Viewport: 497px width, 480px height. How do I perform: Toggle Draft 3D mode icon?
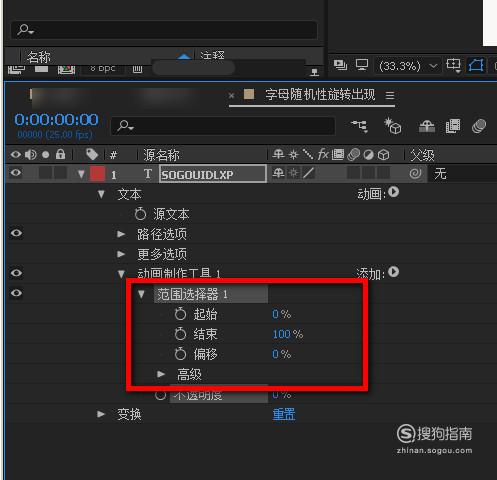tap(393, 126)
